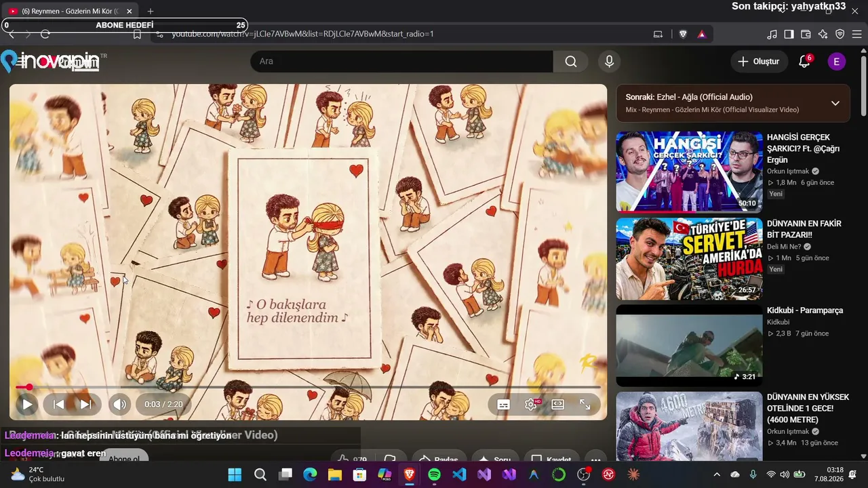Open video player settings gear
Screen dimensions: 868x488
(531, 405)
